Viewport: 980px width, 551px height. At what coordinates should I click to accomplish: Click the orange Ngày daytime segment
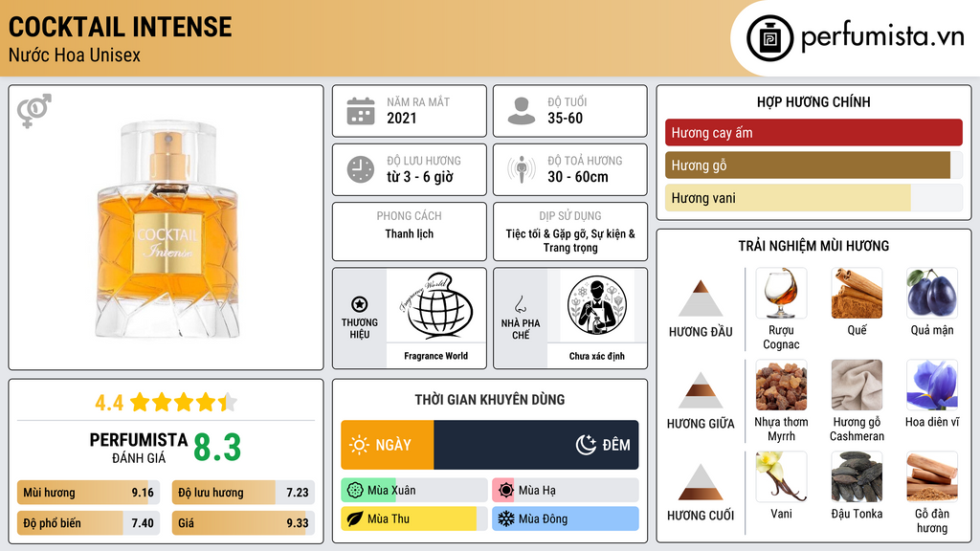coord(388,445)
